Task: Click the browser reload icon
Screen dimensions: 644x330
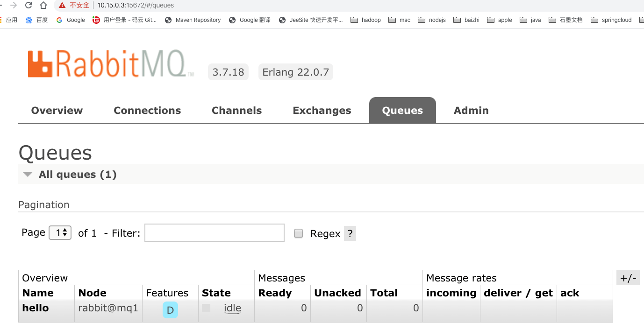Action: [x=29, y=5]
